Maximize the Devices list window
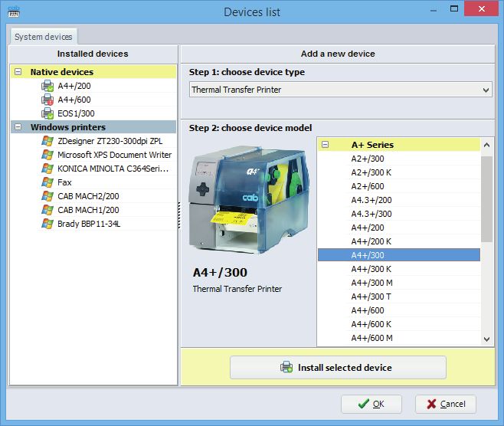Viewport: 504px width, 426px height. pyautogui.click(x=454, y=9)
